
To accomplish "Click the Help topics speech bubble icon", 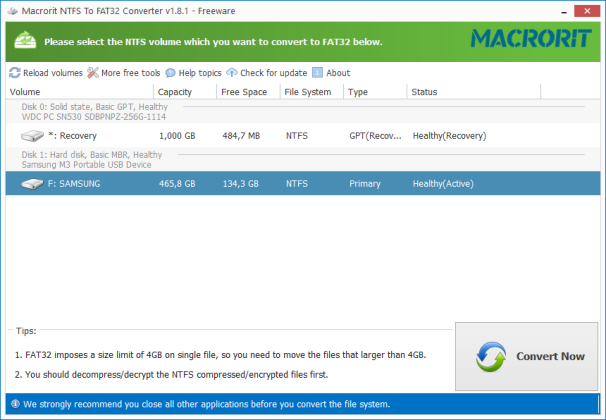I will click(170, 73).
